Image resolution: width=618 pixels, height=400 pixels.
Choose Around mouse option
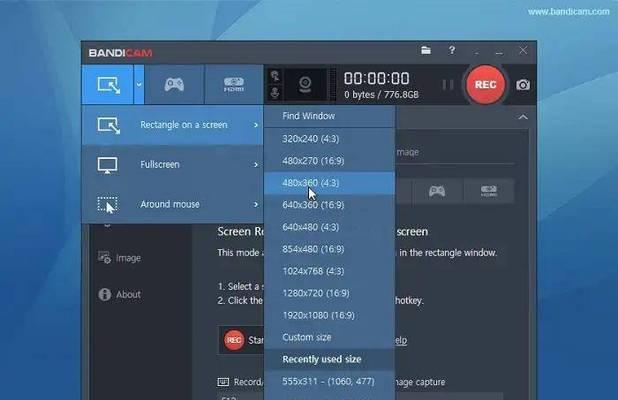tap(173, 204)
